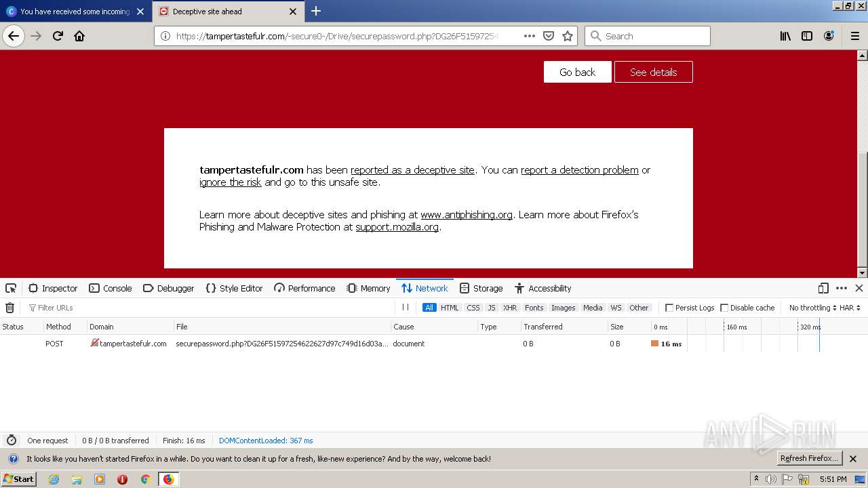Open the Opera icon in taskbar
Viewport: 868px width, 488px height.
(x=122, y=479)
